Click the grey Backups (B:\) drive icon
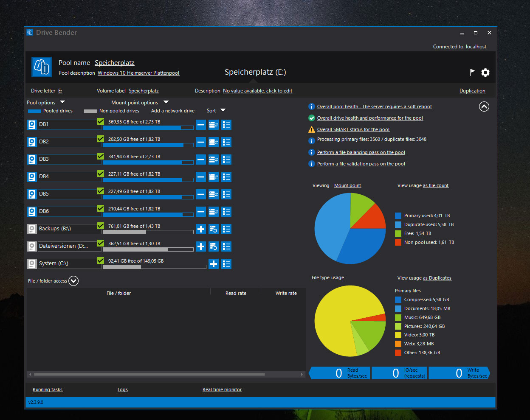 click(x=32, y=229)
